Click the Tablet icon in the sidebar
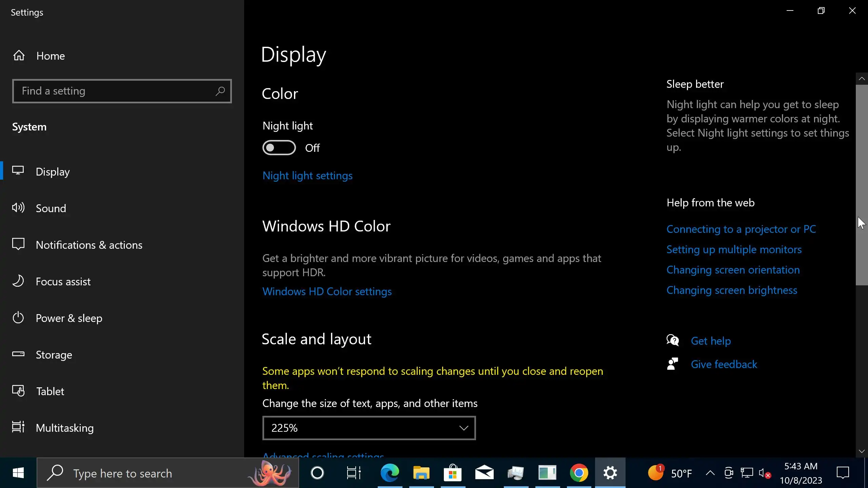This screenshot has height=488, width=868. click(18, 391)
